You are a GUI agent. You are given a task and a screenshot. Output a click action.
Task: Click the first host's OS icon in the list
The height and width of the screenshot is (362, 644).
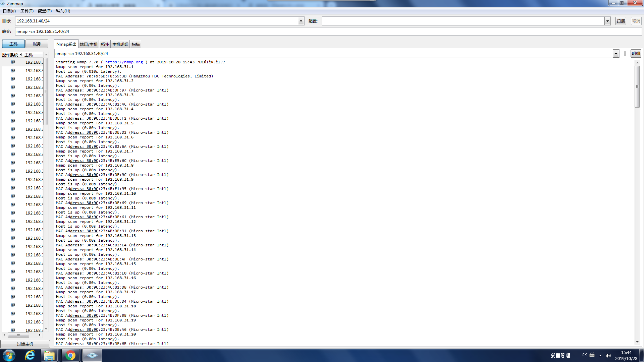(x=13, y=62)
